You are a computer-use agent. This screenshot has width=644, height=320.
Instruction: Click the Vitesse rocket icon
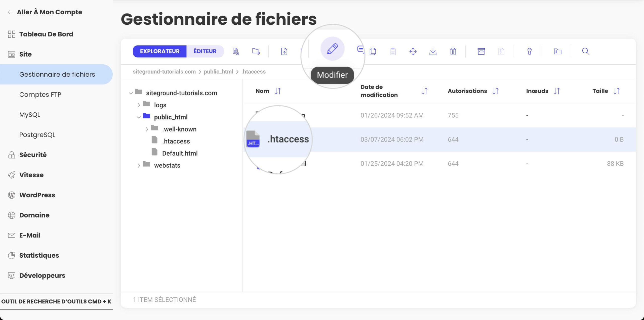tap(12, 175)
